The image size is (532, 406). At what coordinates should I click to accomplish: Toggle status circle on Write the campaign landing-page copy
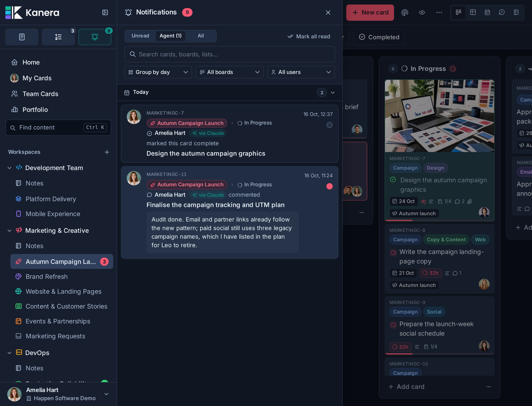[x=393, y=253]
